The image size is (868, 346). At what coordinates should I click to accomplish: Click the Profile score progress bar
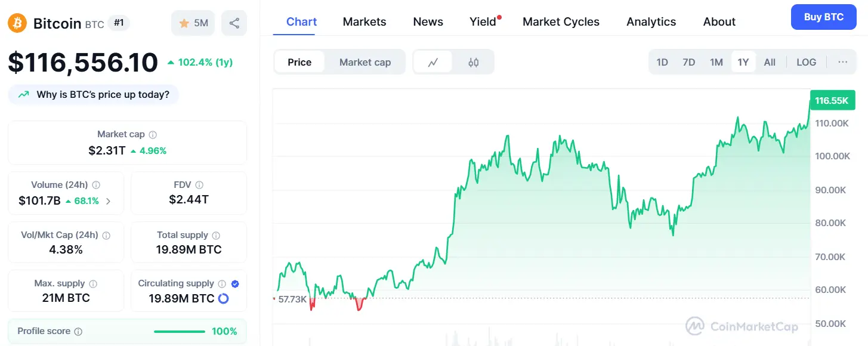pyautogui.click(x=180, y=332)
